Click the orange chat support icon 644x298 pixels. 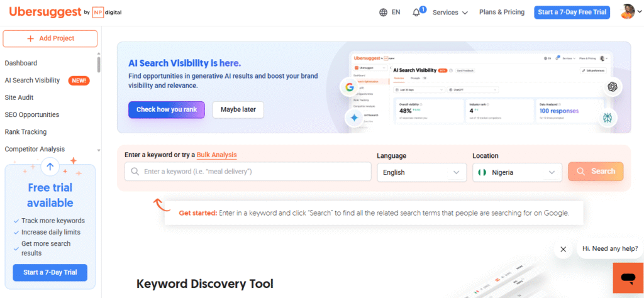[628, 278]
